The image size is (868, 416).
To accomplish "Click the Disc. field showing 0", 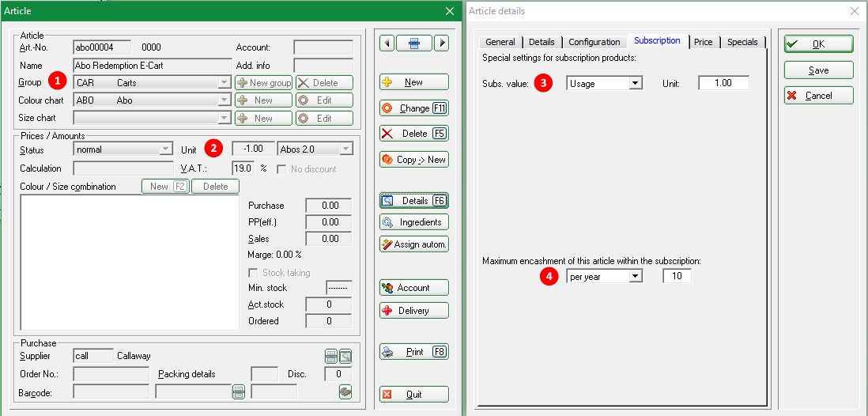I will pyautogui.click(x=338, y=374).
